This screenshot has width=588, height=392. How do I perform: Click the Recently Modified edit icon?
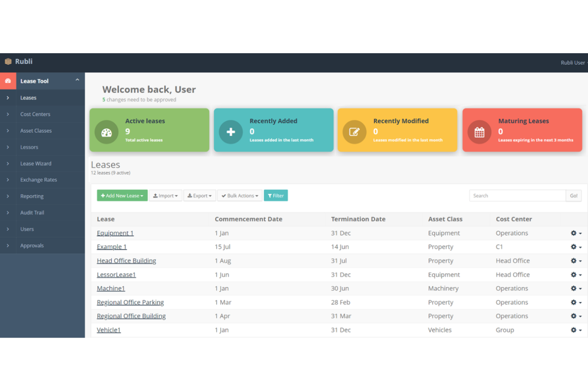[354, 132]
